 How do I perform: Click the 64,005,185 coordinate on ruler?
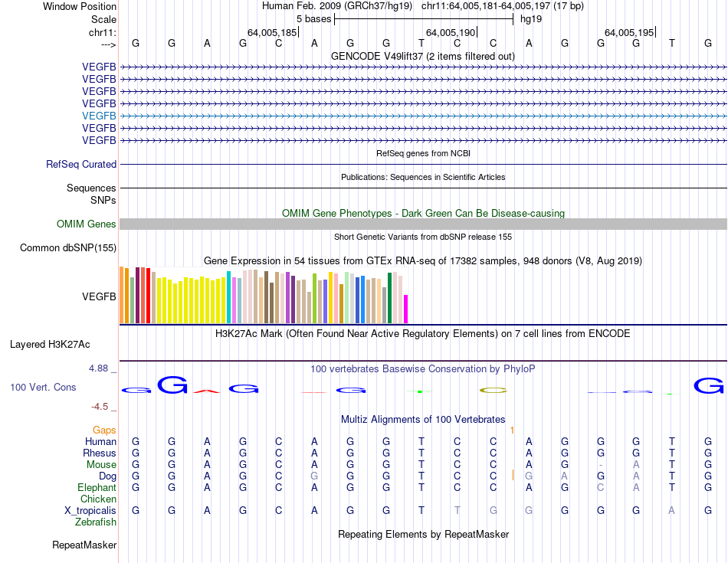(271, 32)
